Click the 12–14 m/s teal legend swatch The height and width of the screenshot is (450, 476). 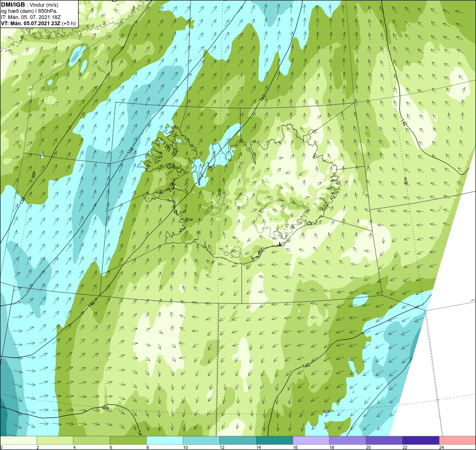click(x=238, y=440)
